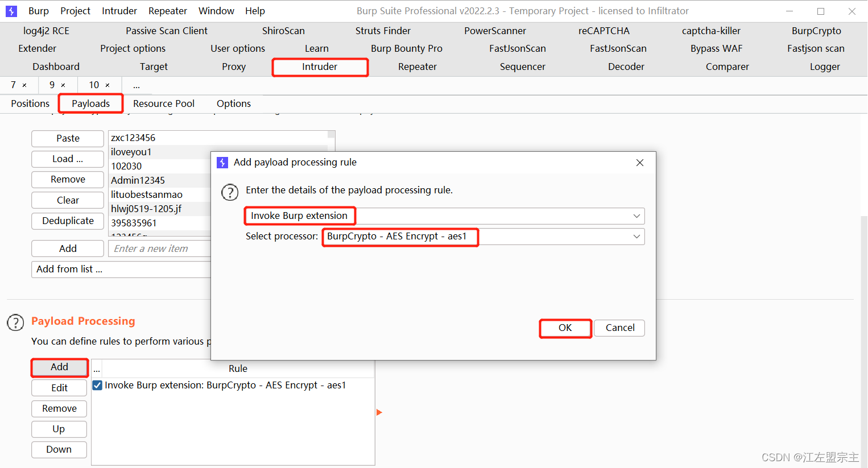Open the Logger tab
The width and height of the screenshot is (868, 468).
coord(825,67)
